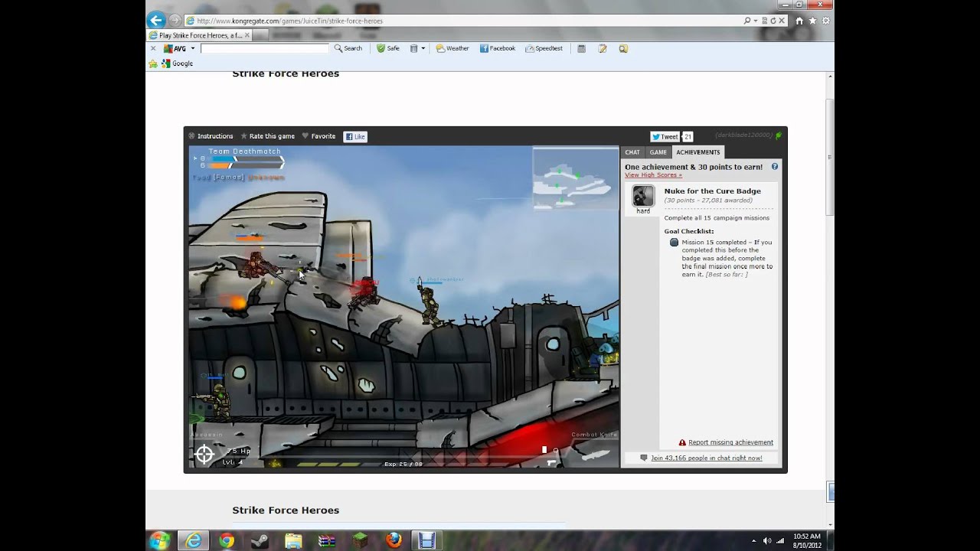The width and height of the screenshot is (980, 551).
Task: Switch to the GAME tab
Action: 658,152
